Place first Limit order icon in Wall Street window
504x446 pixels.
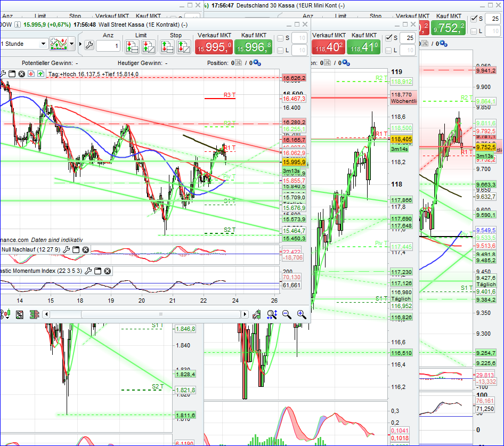(132, 47)
